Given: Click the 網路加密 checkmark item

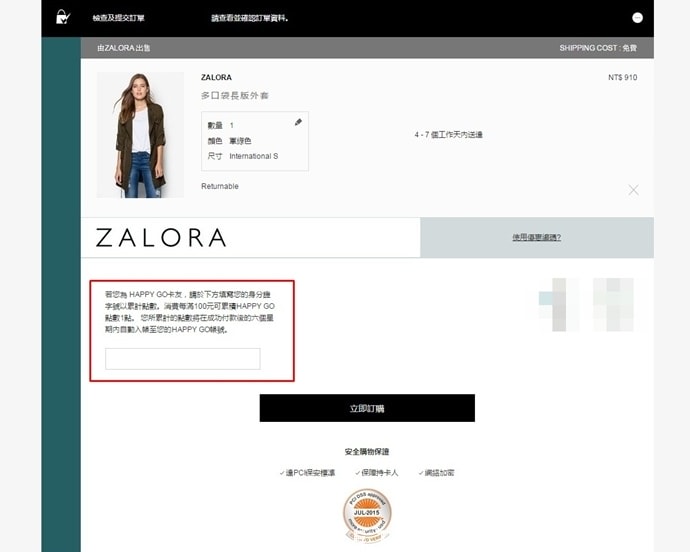Looking at the screenshot, I should (435, 472).
